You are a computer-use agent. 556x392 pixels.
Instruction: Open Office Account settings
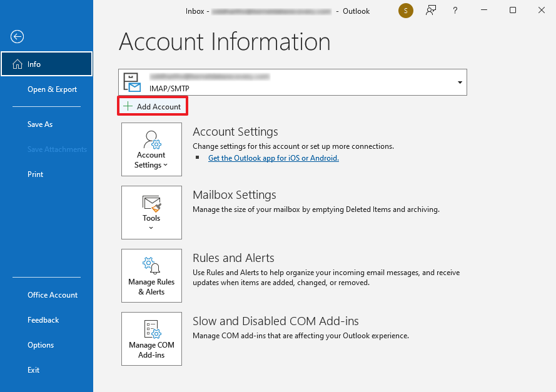(x=53, y=295)
